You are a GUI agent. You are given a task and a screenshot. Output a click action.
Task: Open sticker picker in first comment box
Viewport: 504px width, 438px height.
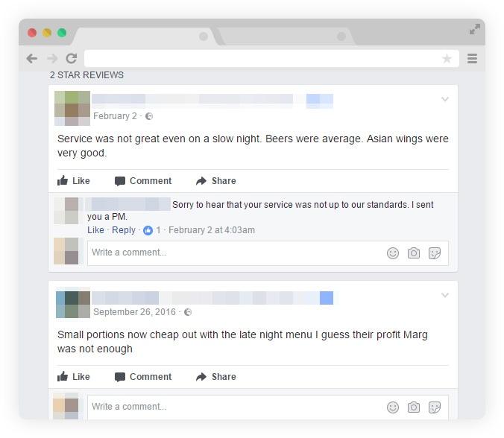tap(435, 253)
